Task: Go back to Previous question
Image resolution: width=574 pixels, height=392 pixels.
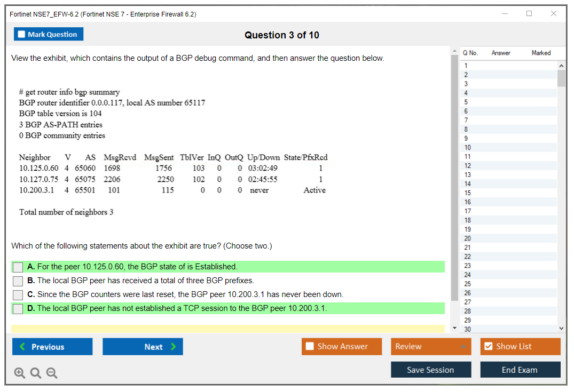Action: click(52, 347)
